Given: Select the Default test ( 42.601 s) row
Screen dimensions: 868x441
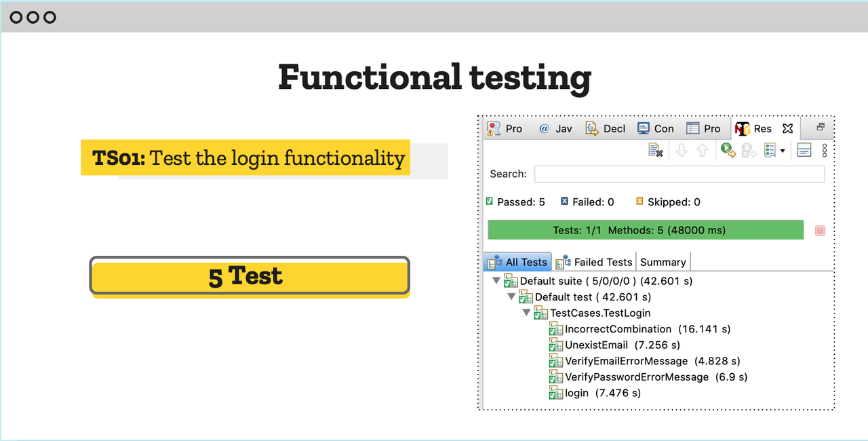Looking at the screenshot, I should point(585,297).
